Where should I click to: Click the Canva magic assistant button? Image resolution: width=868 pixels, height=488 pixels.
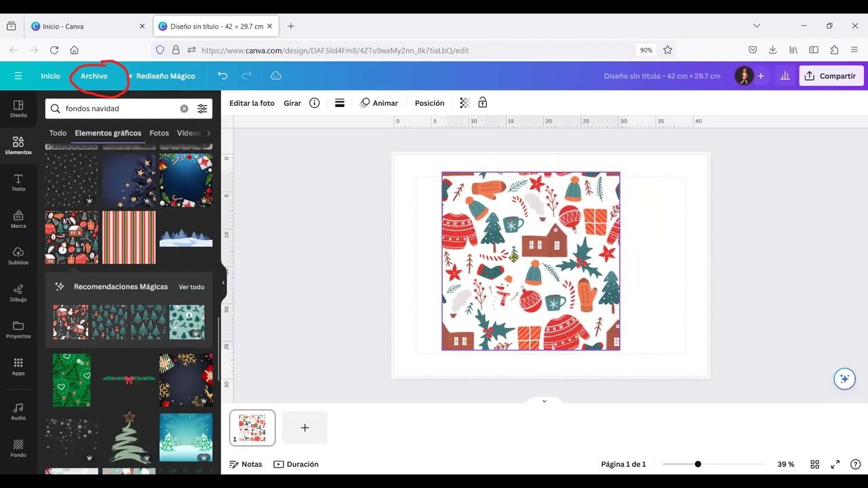point(844,379)
